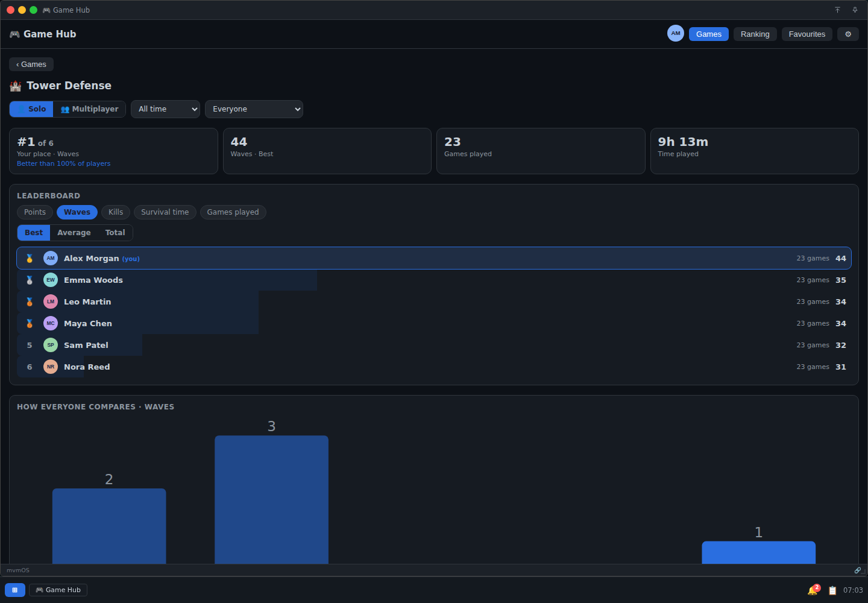Select the Survival time metric
The height and width of the screenshot is (603, 868).
(x=165, y=212)
